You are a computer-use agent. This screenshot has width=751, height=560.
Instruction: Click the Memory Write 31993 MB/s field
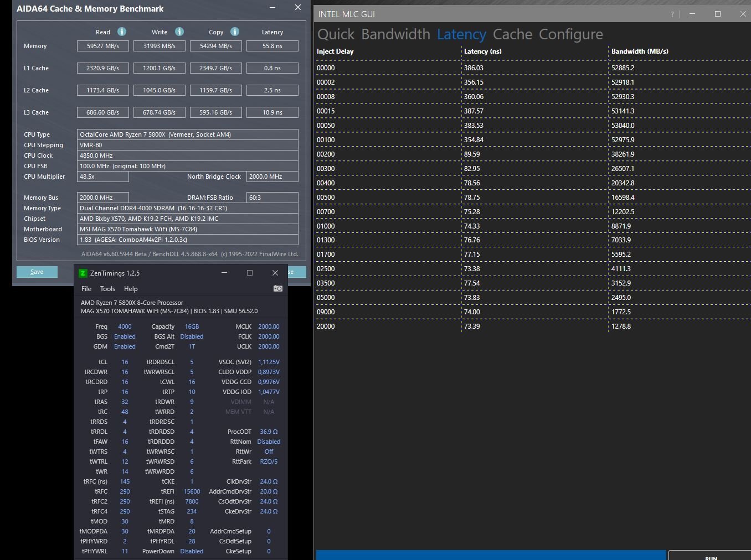160,46
